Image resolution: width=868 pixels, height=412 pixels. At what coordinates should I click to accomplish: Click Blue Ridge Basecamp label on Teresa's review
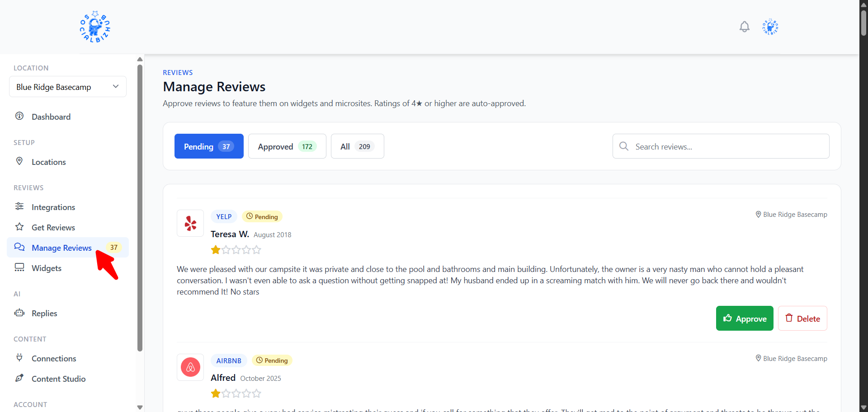click(x=795, y=215)
